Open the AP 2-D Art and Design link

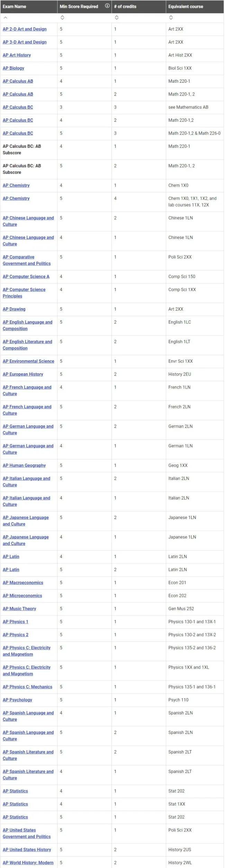[x=25, y=29]
